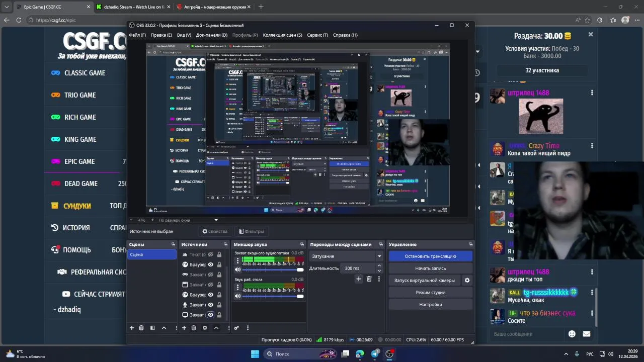Click Начать запись button
The width and height of the screenshot is (644, 362).
click(430, 268)
